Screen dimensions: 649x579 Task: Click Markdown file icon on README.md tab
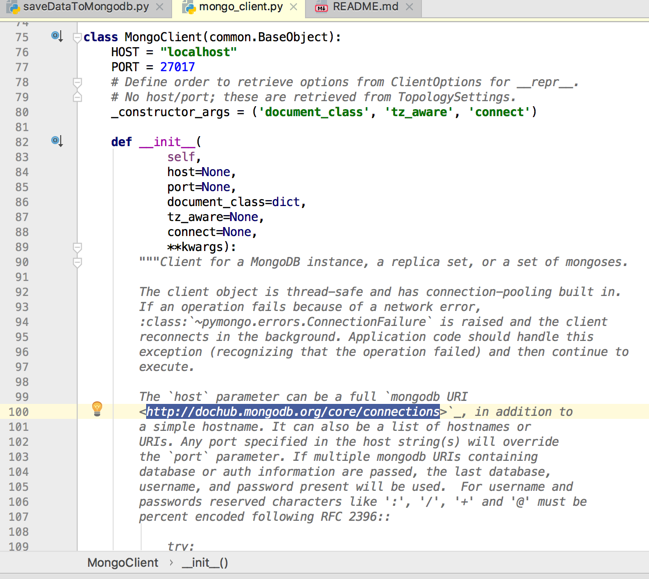point(322,8)
